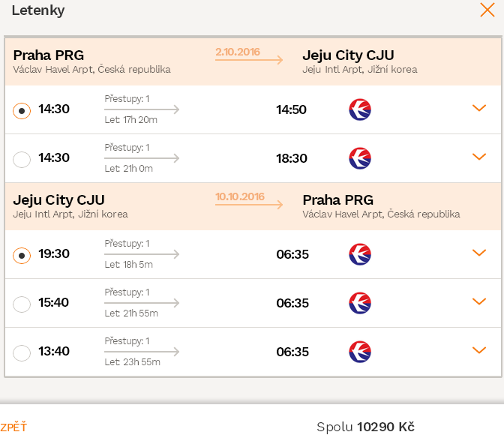Image resolution: width=504 pixels, height=438 pixels.
Task: Select the 19:30 return flight option
Action: pos(22,256)
